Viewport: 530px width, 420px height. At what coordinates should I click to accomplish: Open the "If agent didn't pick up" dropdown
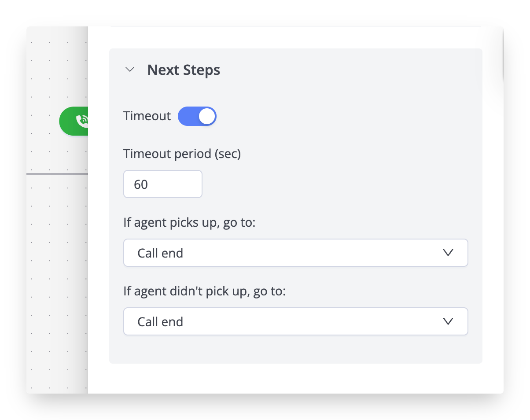tap(295, 321)
